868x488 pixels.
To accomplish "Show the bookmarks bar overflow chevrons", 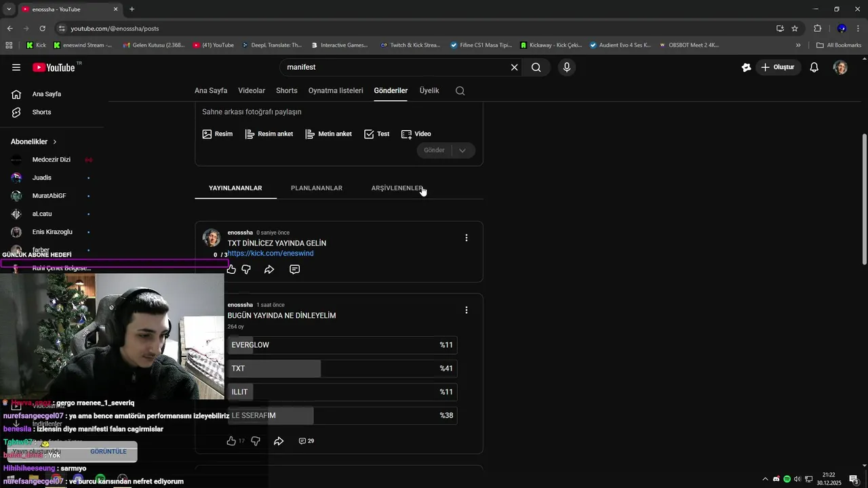I will pyautogui.click(x=798, y=45).
